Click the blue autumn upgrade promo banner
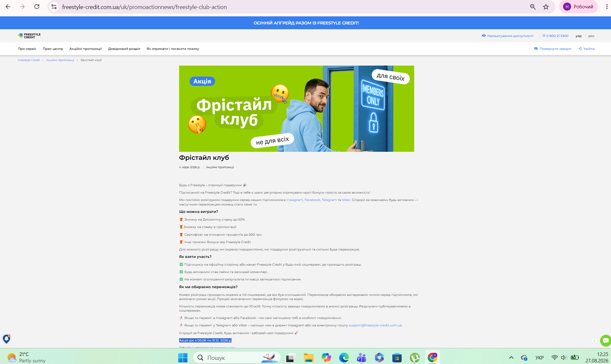The width and height of the screenshot is (611, 364). [x=305, y=23]
